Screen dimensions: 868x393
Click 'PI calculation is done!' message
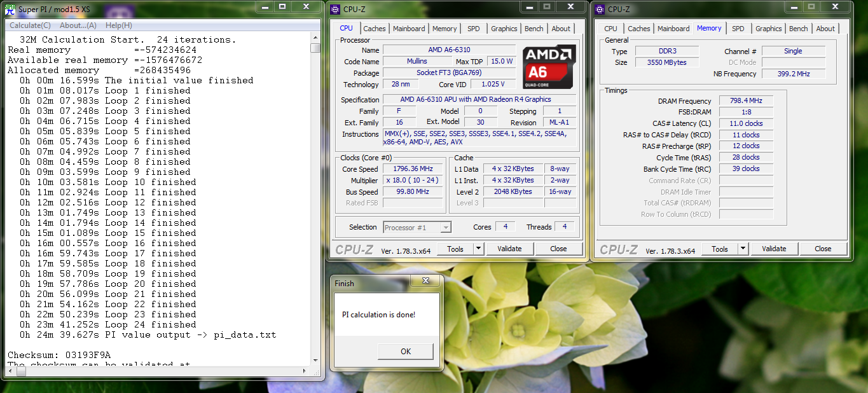click(378, 314)
